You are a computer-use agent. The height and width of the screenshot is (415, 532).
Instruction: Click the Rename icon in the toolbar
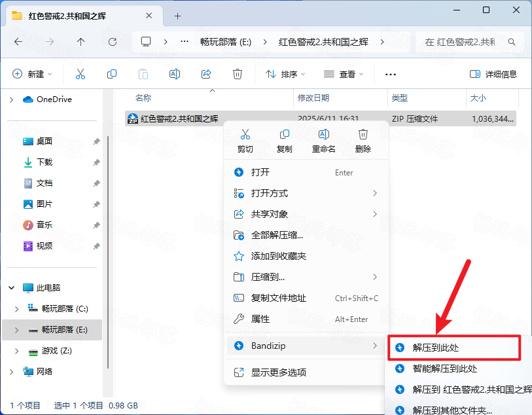[175, 74]
